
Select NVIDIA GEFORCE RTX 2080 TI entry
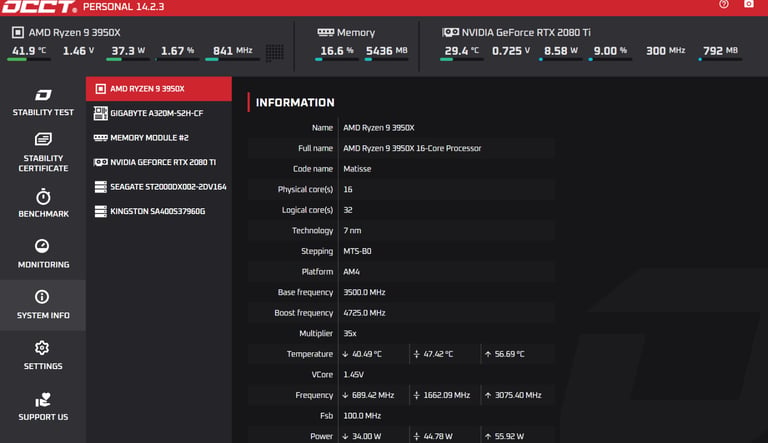tap(159, 162)
